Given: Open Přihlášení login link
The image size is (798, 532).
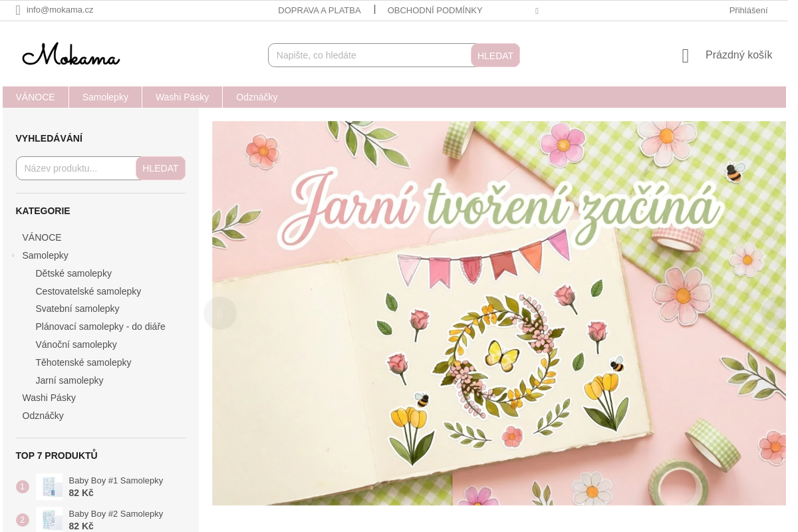Looking at the screenshot, I should click(748, 10).
